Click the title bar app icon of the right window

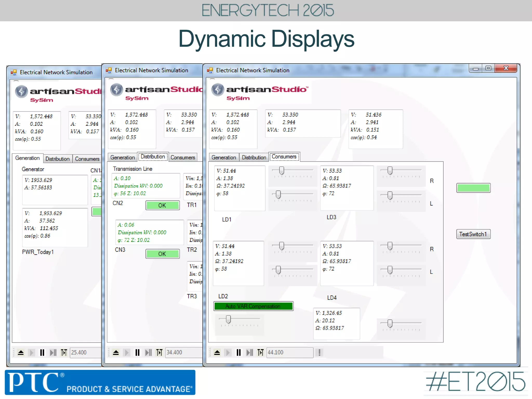(x=210, y=70)
